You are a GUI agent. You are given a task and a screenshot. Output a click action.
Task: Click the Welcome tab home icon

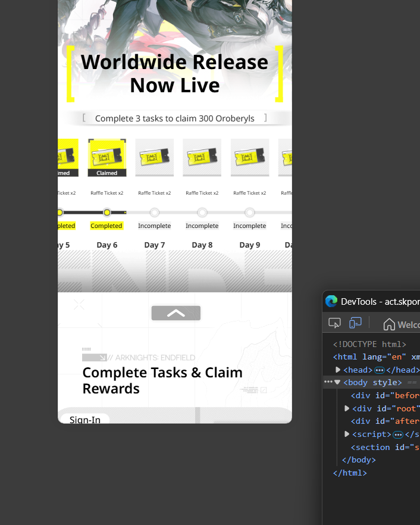389,324
